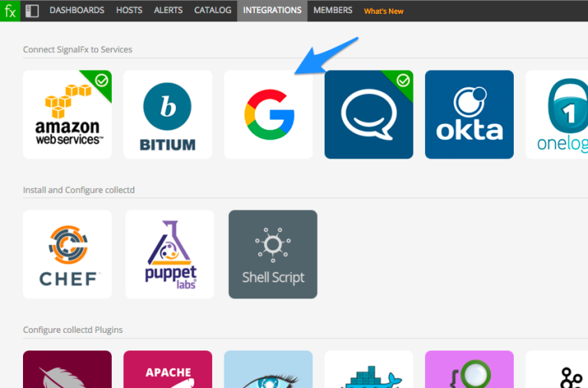Viewport: 588px width, 388px height.
Task: Open the Kafka plugin tile
Action: pyautogui.click(x=557, y=370)
